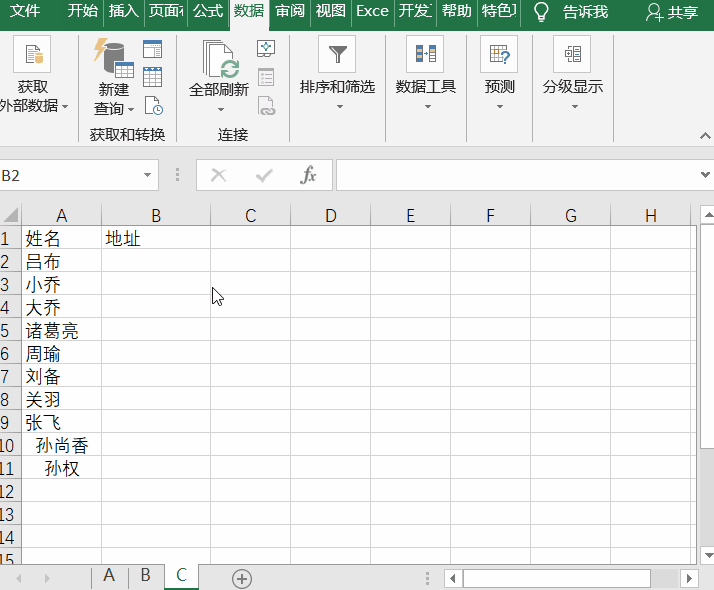Click the Select All corner triangle
Viewport: 714px width, 590px height.
click(x=10, y=214)
